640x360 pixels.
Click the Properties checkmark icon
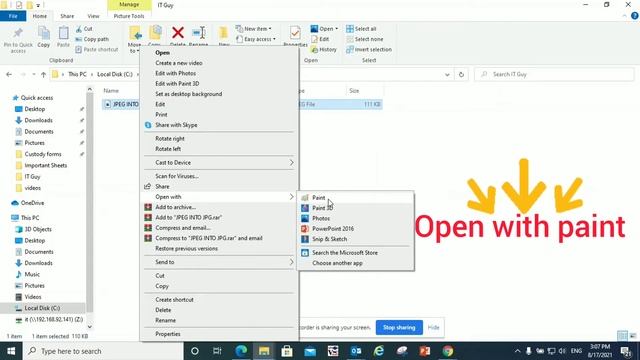coord(295,33)
